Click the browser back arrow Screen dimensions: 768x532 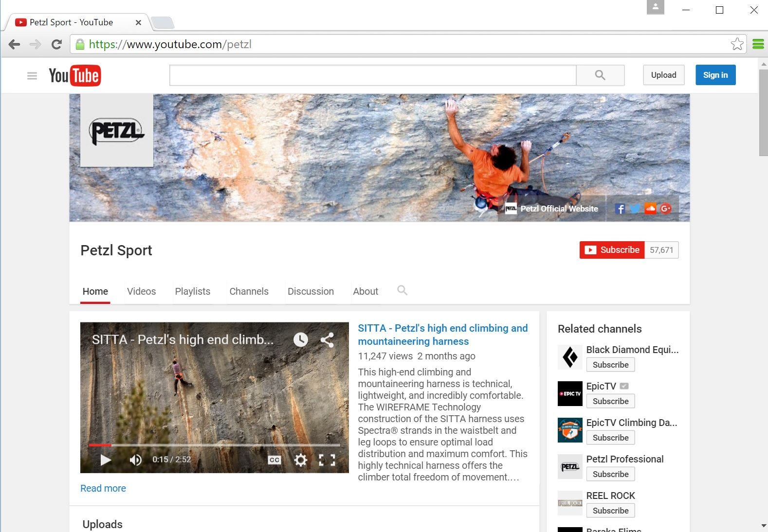[x=15, y=44]
